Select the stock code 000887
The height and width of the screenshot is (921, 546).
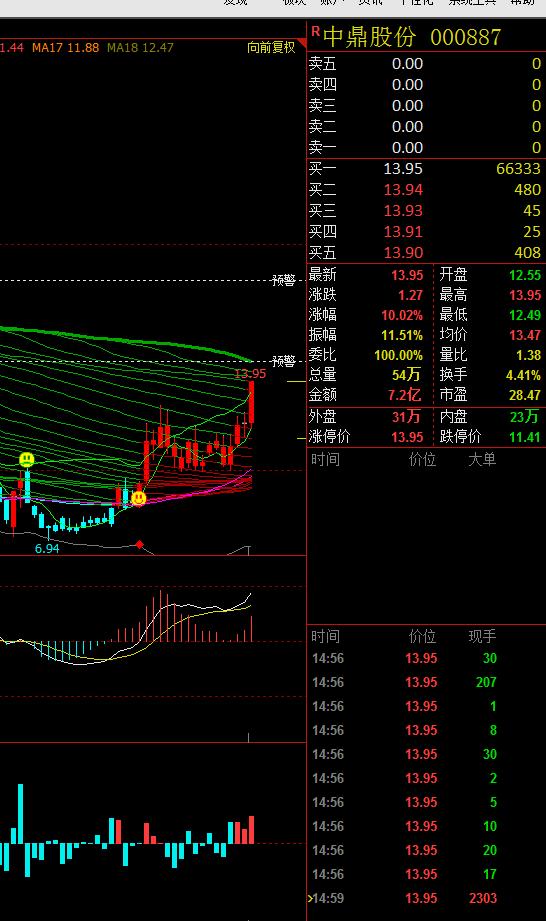466,38
